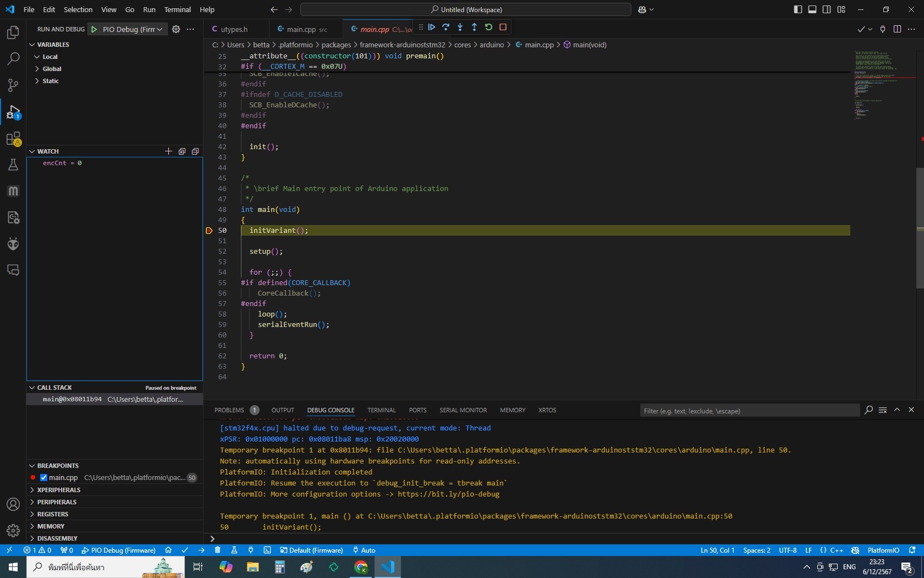This screenshot has height=578, width=924.
Task: Expand the Registers section
Action: (53, 514)
